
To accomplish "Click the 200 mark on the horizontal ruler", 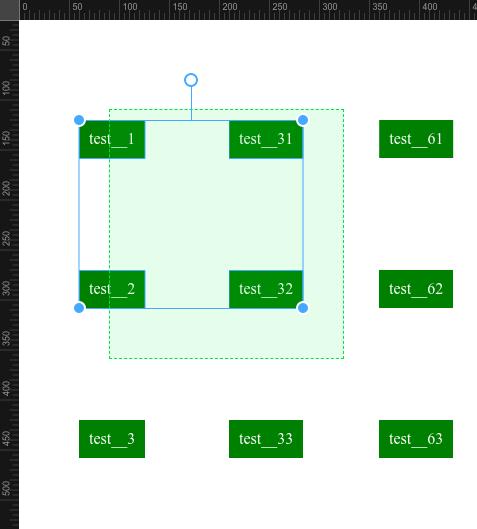I will pyautogui.click(x=230, y=7).
